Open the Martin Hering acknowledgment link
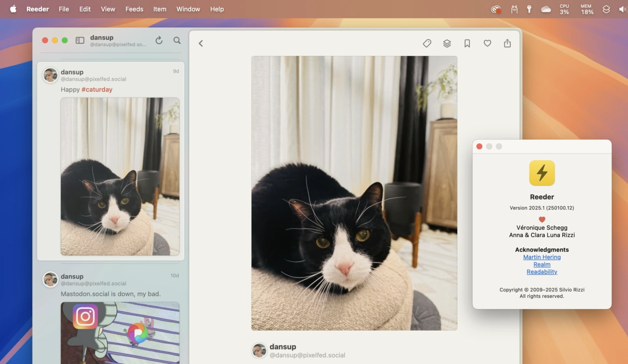The image size is (628, 364). tap(542, 257)
